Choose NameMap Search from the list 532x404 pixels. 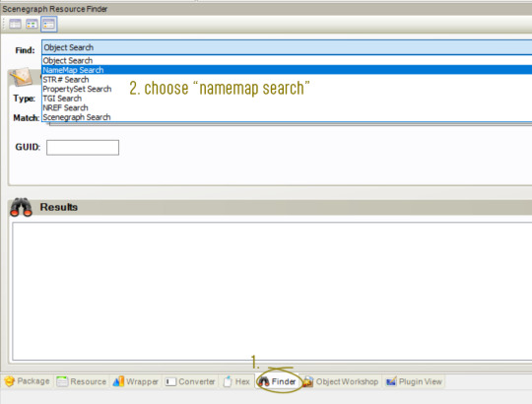pyautogui.click(x=287, y=70)
